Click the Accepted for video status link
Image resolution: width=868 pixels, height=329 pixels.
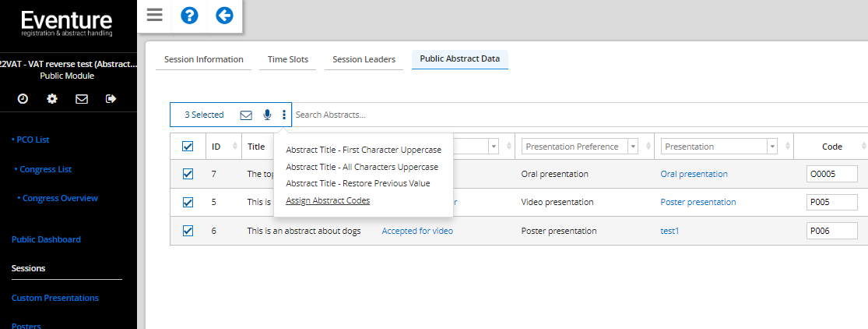pos(417,231)
